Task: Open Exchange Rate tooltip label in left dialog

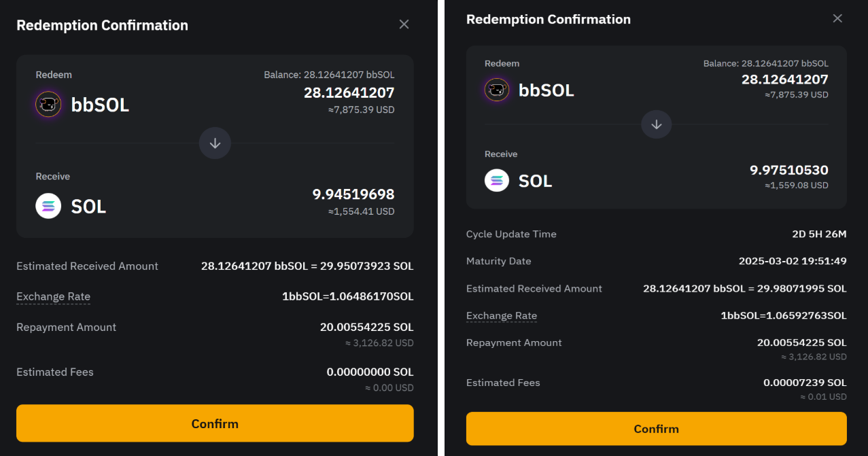Action: [53, 296]
